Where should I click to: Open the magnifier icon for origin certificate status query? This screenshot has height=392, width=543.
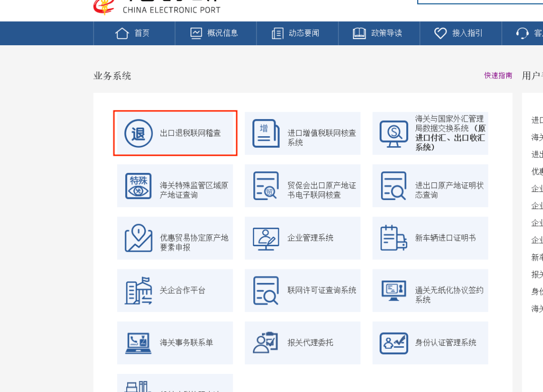[x=393, y=185]
